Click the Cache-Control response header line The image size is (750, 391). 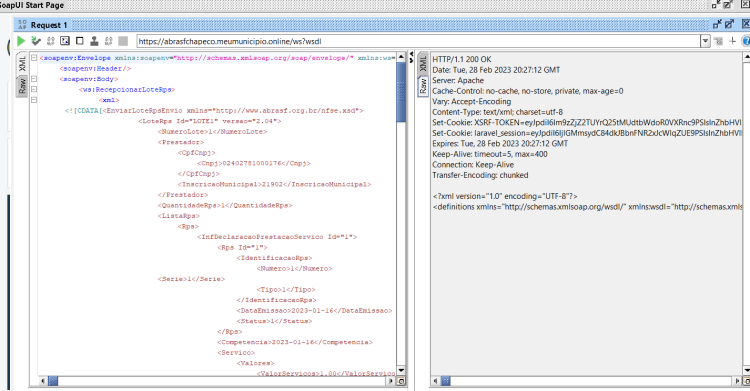point(528,91)
